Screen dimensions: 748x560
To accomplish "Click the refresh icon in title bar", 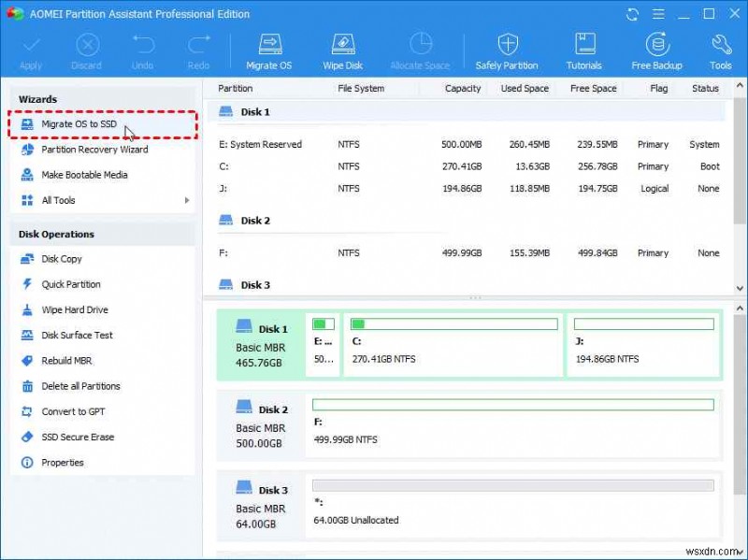I will (x=633, y=14).
